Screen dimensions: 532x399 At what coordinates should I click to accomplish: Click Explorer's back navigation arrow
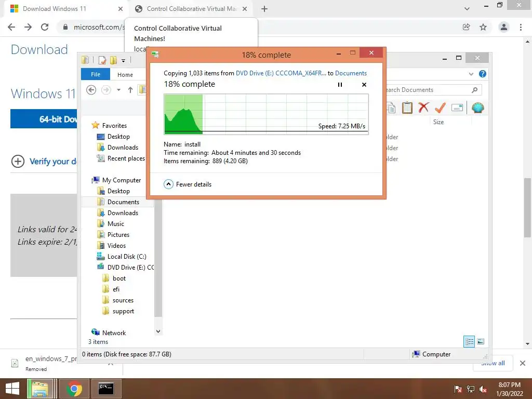coord(91,90)
